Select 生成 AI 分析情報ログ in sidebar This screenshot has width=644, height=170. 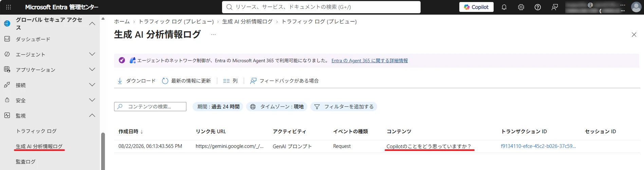tap(39, 146)
